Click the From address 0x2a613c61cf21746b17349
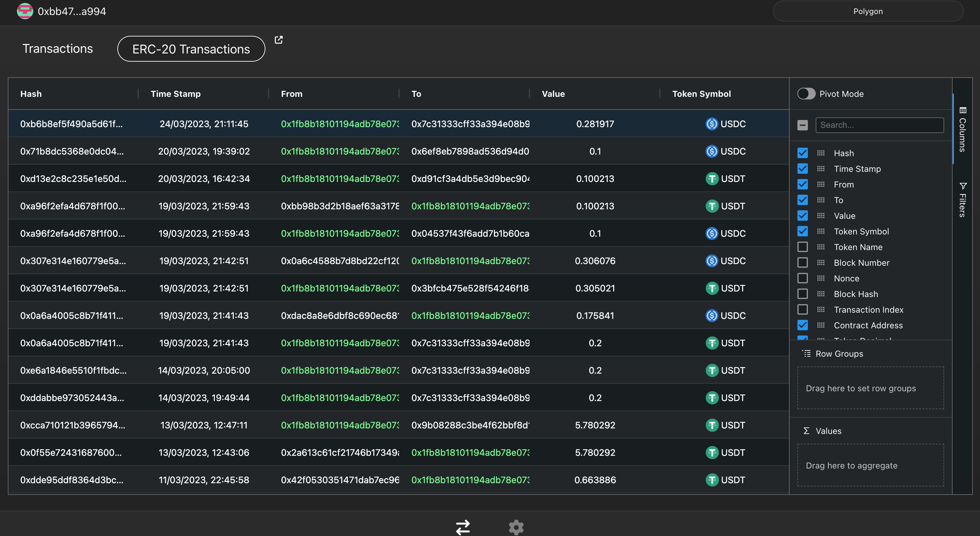 pos(340,452)
